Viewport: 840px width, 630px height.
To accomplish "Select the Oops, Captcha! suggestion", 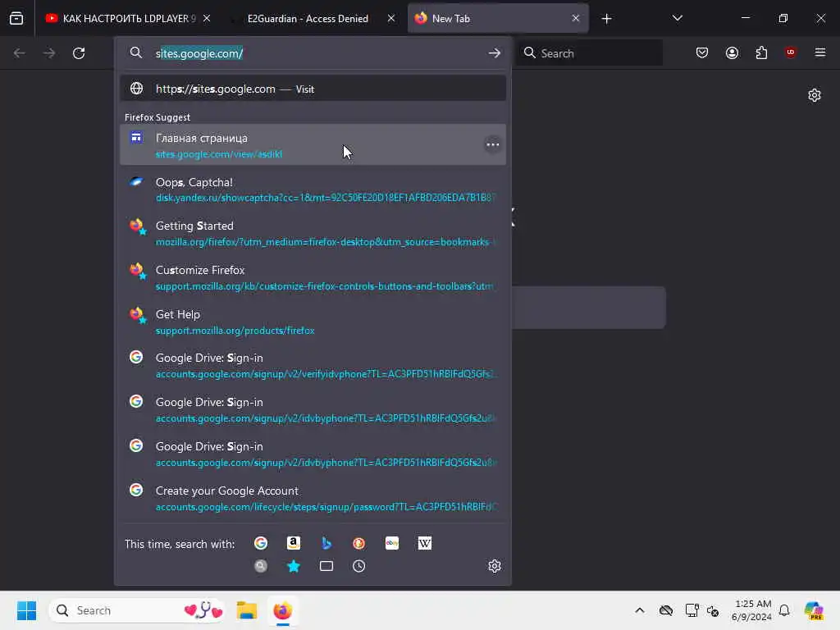I will [313, 189].
